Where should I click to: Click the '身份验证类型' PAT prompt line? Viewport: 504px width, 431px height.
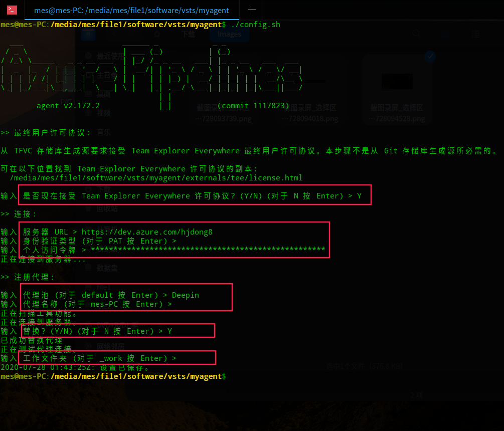coord(89,241)
